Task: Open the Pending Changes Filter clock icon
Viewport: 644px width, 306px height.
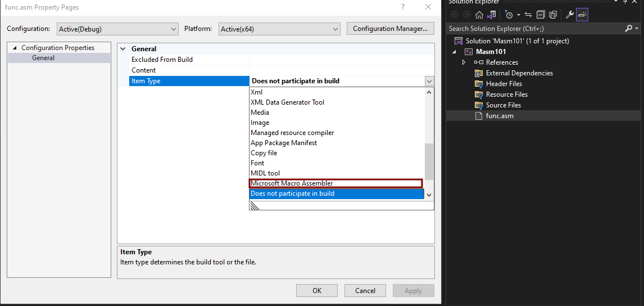Action: pos(509,15)
